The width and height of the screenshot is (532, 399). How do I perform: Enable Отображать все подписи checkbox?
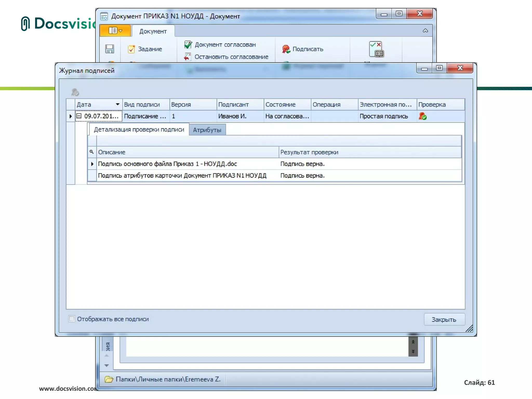(72, 319)
